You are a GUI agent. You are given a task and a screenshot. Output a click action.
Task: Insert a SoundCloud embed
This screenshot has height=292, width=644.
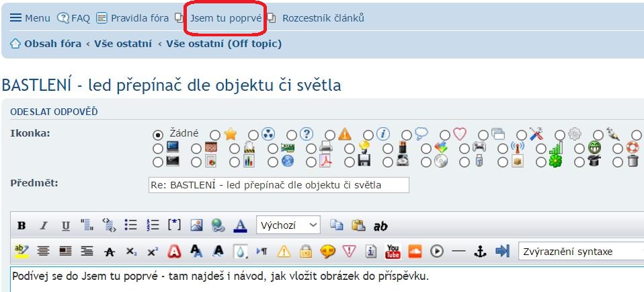[x=415, y=252]
